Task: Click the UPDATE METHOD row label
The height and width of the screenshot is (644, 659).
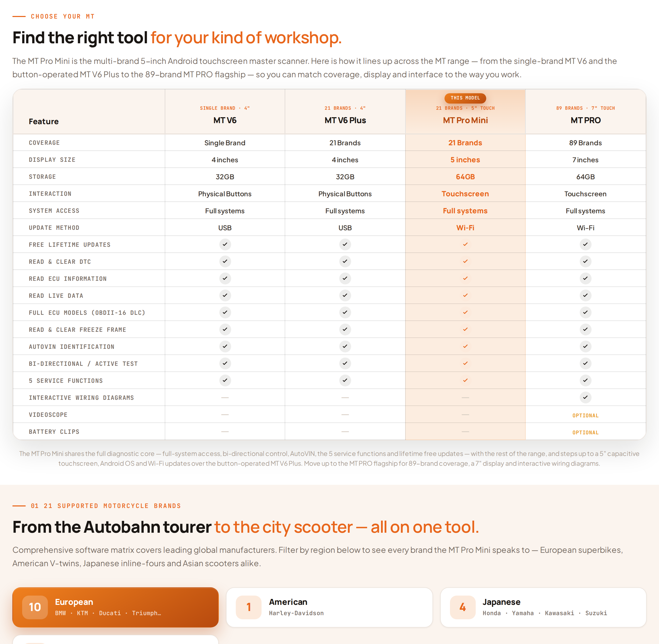Action: tap(54, 228)
